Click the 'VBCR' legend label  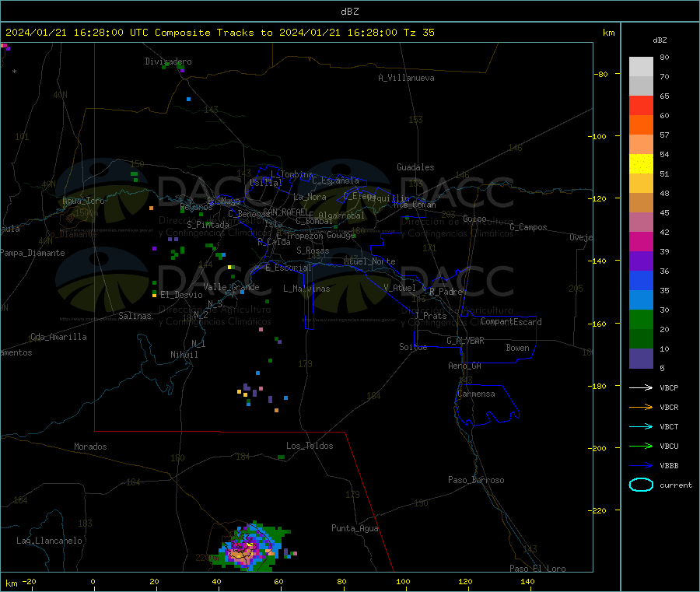tap(669, 407)
